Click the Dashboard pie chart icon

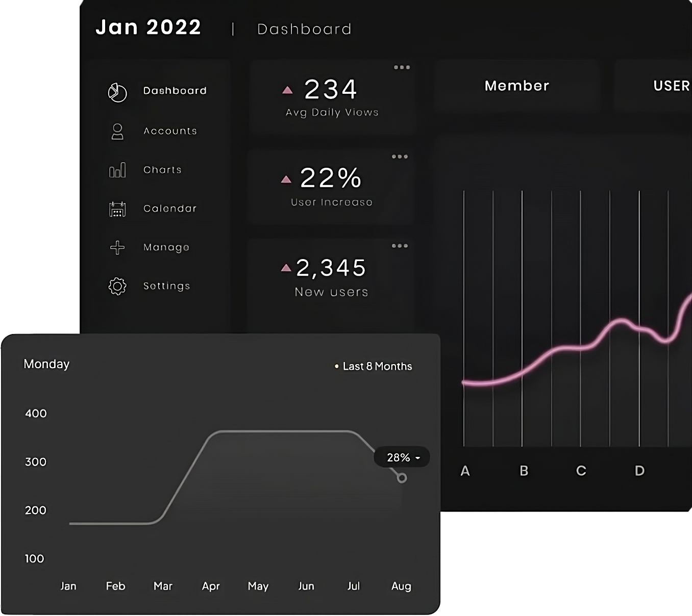coord(117,92)
